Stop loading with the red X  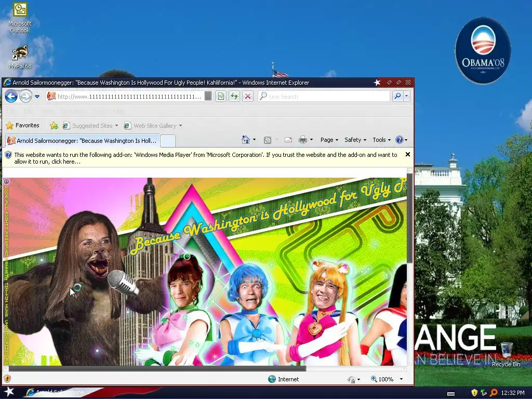tap(248, 96)
